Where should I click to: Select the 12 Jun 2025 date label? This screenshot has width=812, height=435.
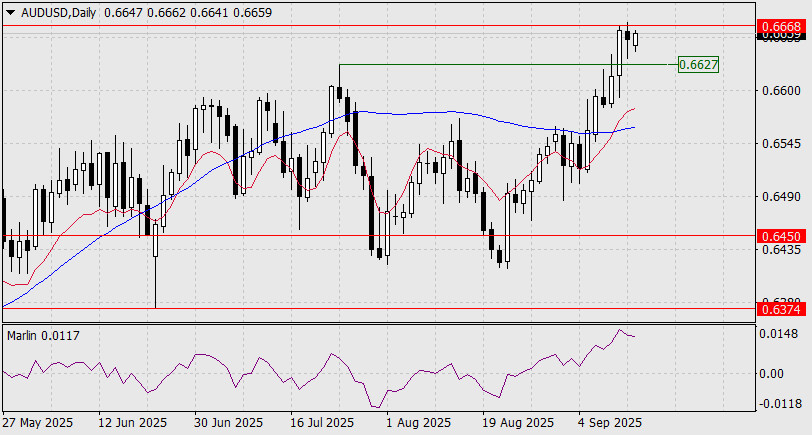[133, 423]
